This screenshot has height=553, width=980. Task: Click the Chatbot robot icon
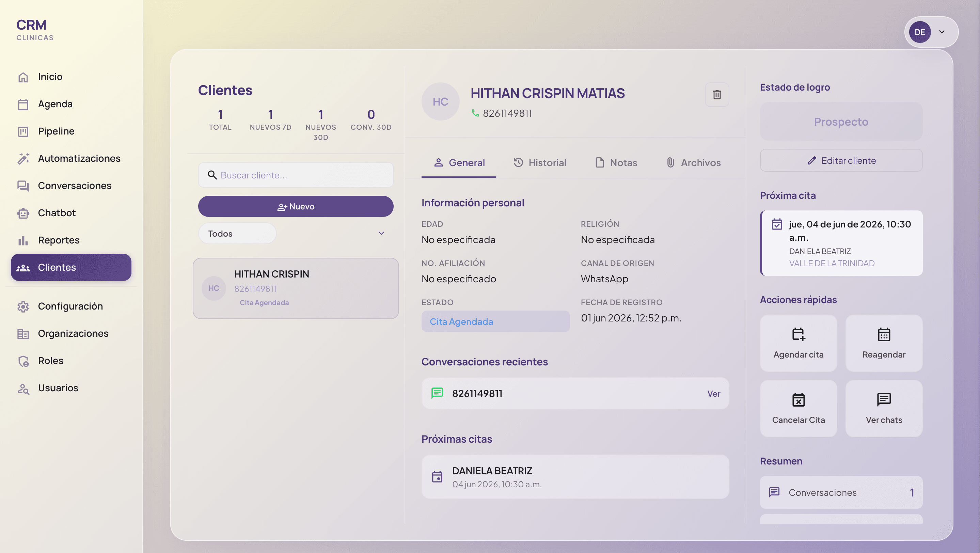pos(23,214)
